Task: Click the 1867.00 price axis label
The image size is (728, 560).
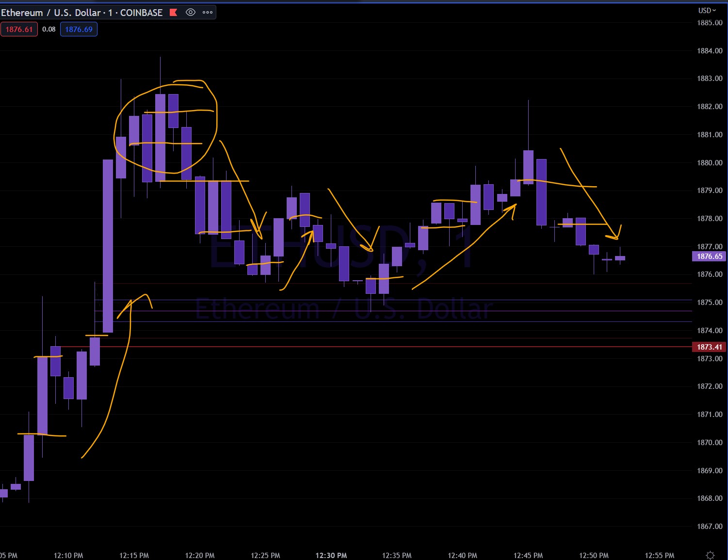Action: tap(710, 527)
